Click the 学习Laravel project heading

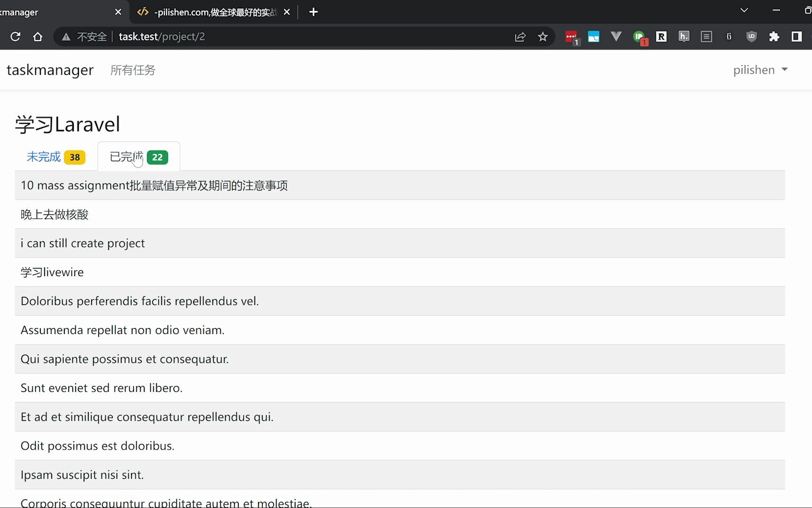point(68,125)
